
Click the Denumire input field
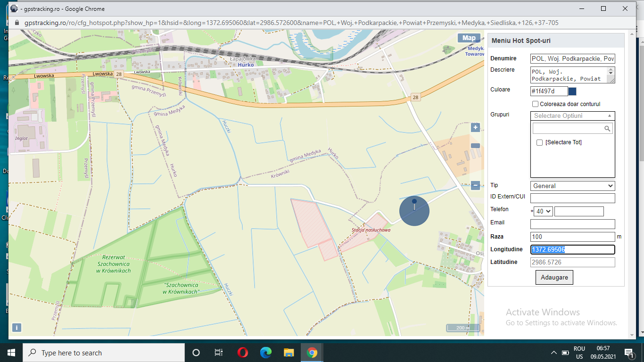[x=572, y=59]
